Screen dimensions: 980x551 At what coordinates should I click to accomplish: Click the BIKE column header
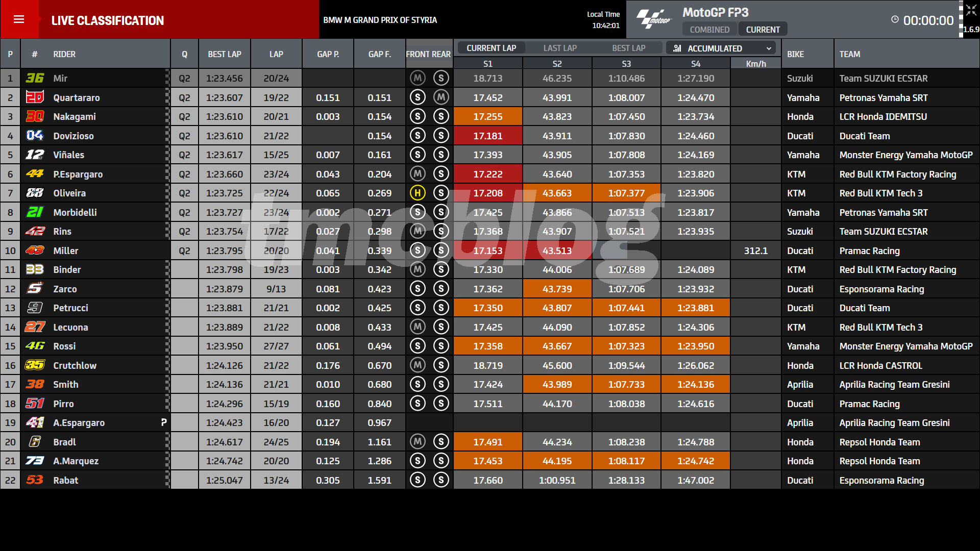click(795, 54)
